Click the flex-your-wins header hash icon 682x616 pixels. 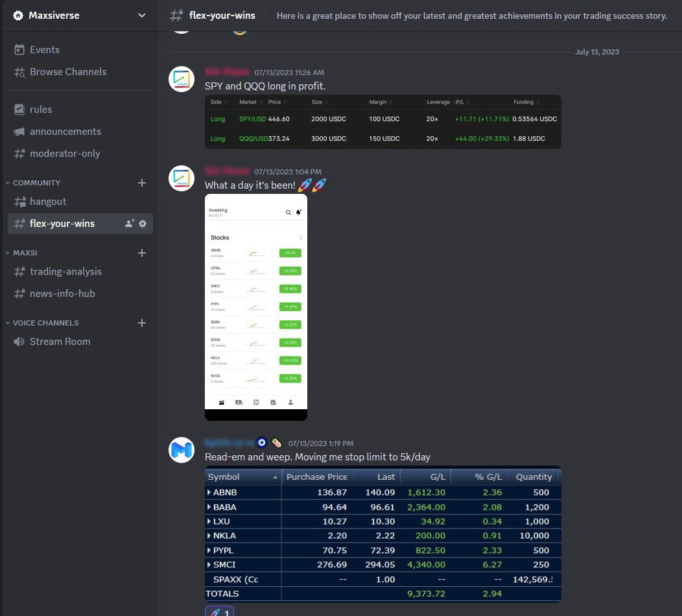coord(176,16)
